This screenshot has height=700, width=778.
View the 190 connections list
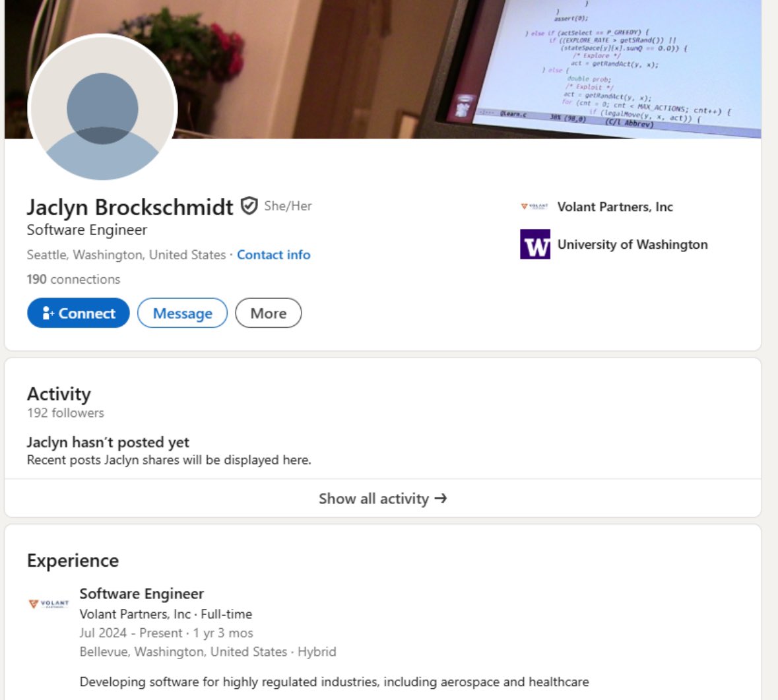click(x=73, y=279)
